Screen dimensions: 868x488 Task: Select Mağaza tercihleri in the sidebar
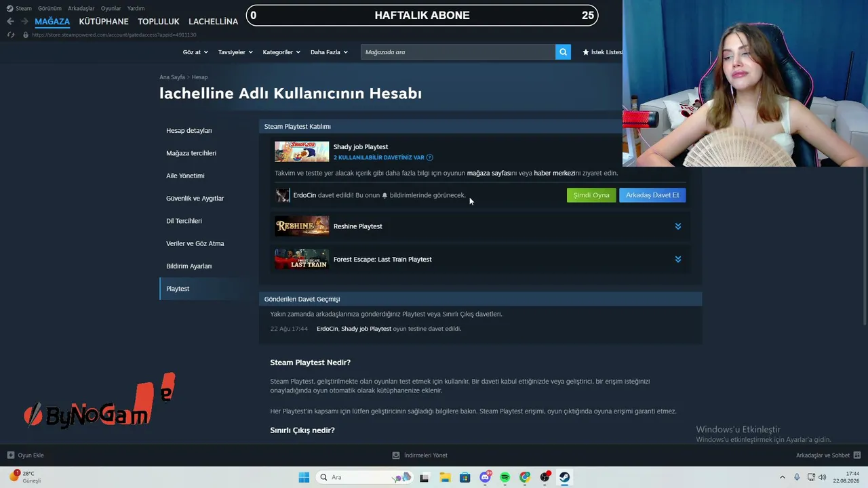click(x=191, y=153)
